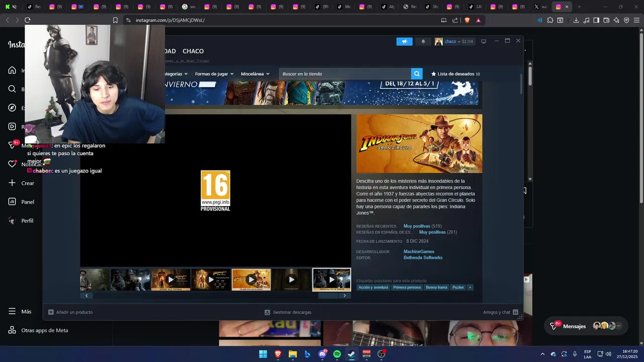Open Voicemeeter from the taskbar
The width and height of the screenshot is (644, 362).
tap(366, 354)
